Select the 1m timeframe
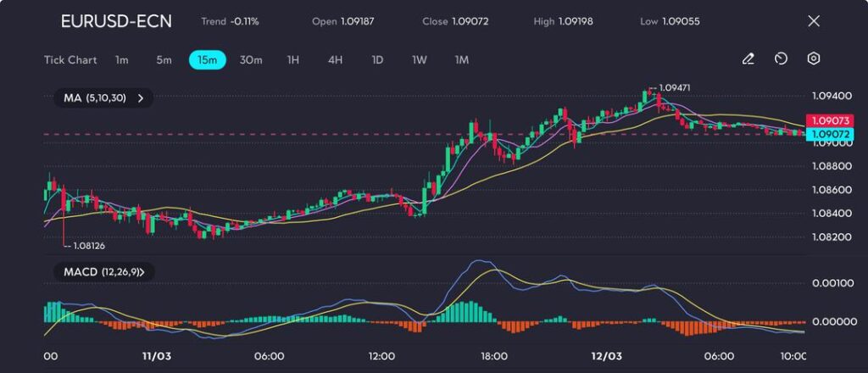This screenshot has height=373, width=868. coord(122,60)
